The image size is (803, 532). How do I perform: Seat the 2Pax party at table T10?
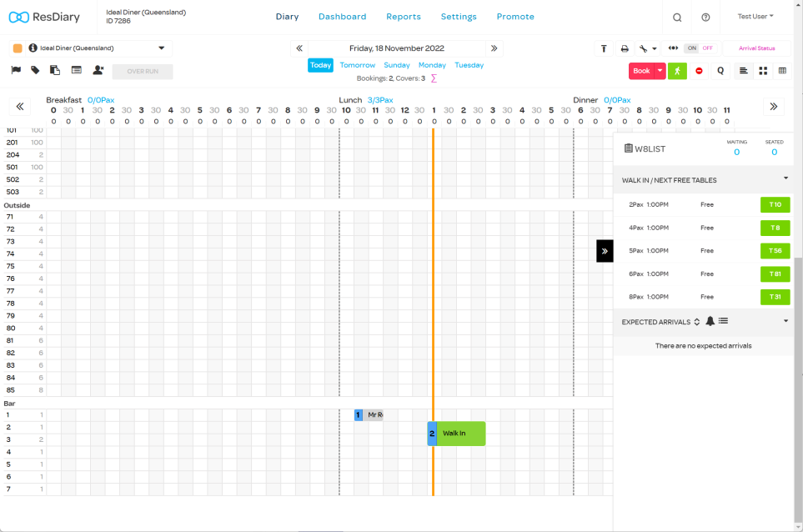[775, 204]
